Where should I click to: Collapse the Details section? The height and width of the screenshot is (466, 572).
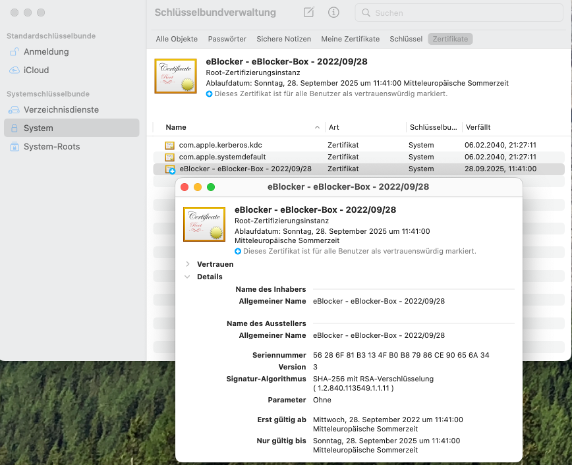click(188, 277)
